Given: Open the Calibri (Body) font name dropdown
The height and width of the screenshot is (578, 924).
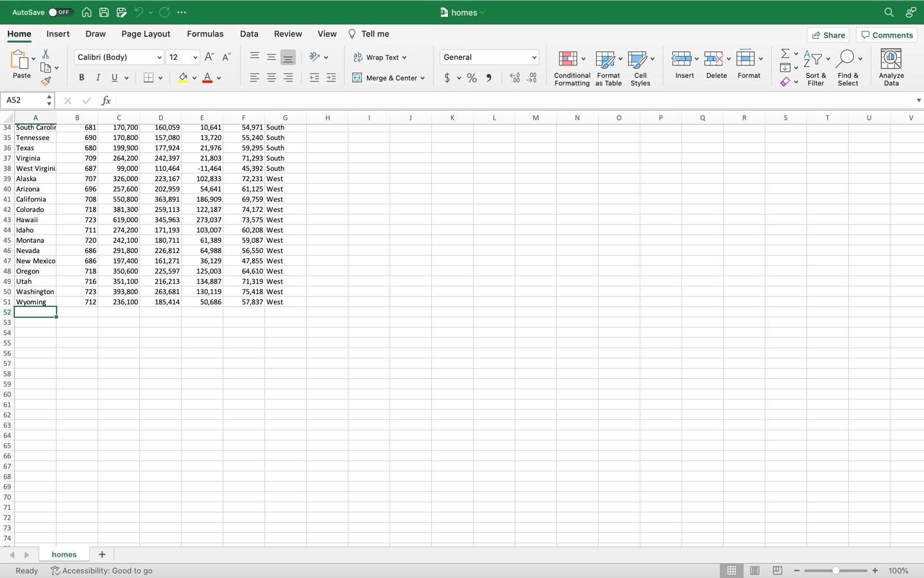Looking at the screenshot, I should point(159,57).
